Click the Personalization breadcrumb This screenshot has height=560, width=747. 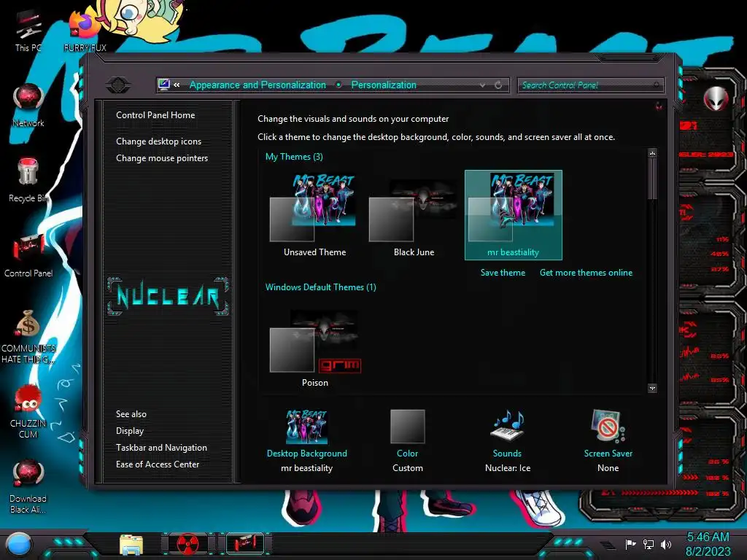click(384, 85)
